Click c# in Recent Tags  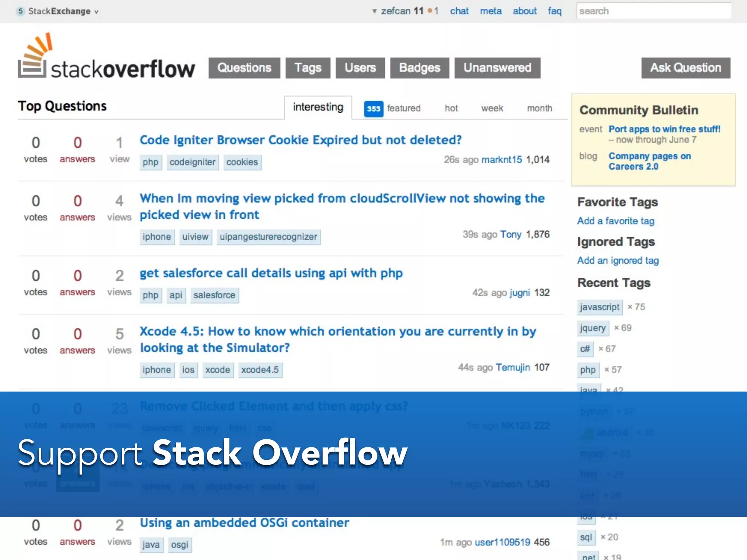point(585,349)
